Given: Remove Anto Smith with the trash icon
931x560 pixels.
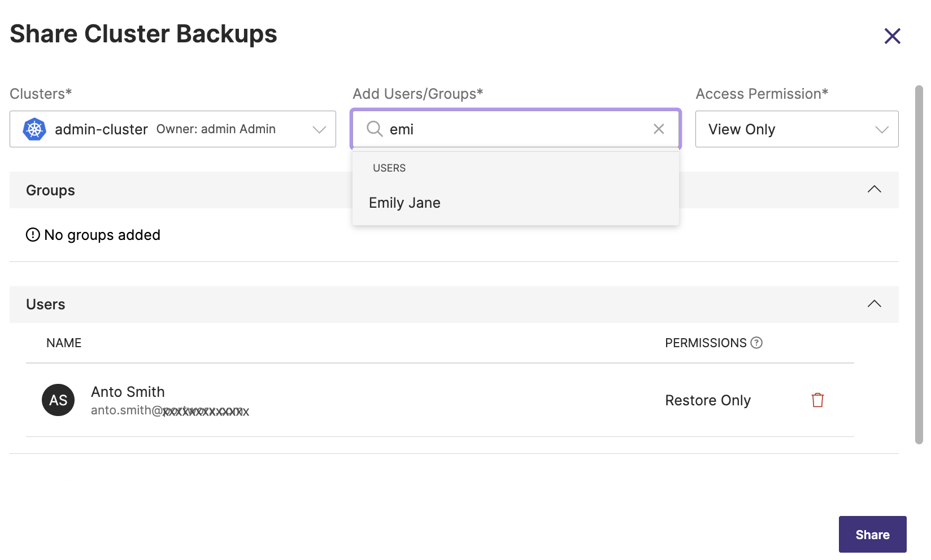Looking at the screenshot, I should 817,400.
